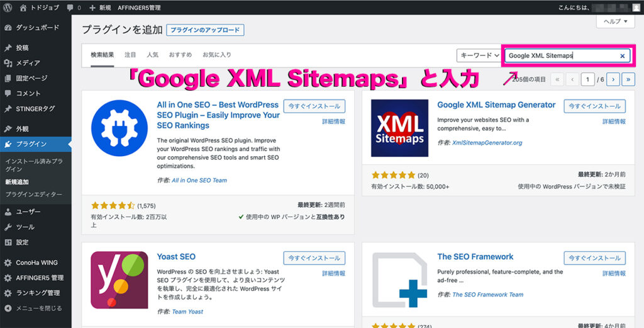Open STINGERタグ menu item

pos(36,108)
